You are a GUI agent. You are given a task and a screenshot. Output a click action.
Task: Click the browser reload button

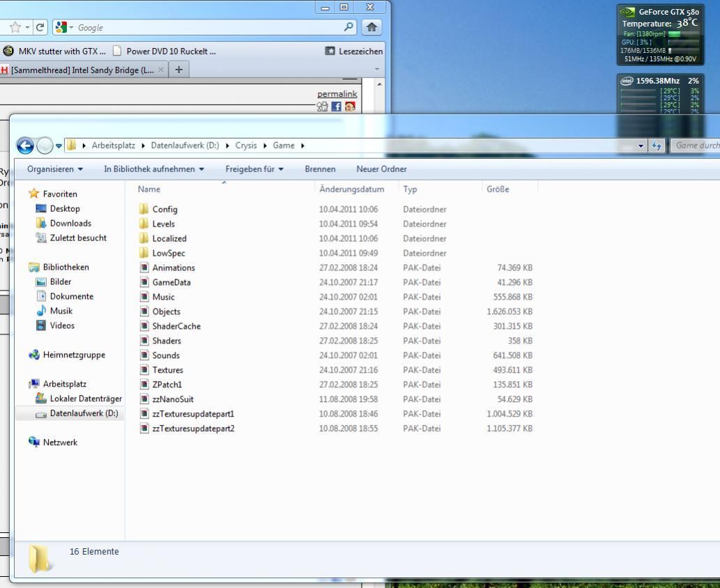(x=40, y=28)
